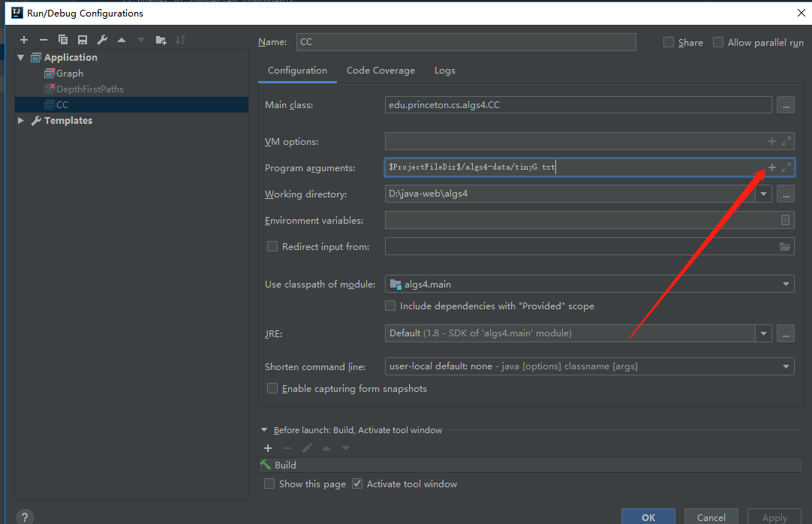Browse for redirect input file

tap(785, 246)
